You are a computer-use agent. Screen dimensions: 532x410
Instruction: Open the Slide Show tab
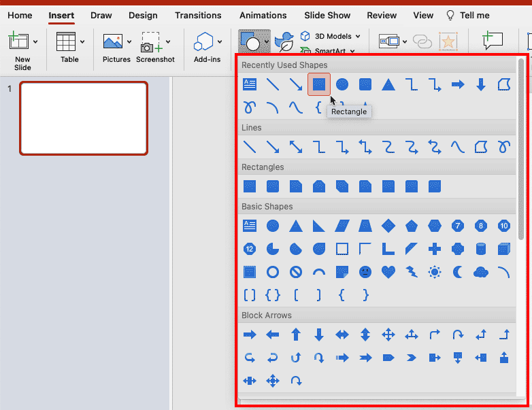click(327, 15)
